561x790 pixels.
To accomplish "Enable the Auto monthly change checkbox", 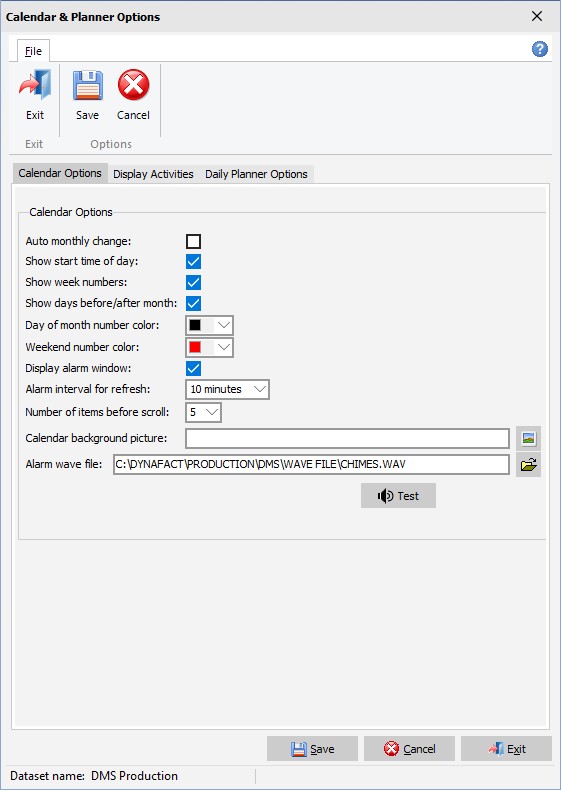I will click(x=194, y=241).
